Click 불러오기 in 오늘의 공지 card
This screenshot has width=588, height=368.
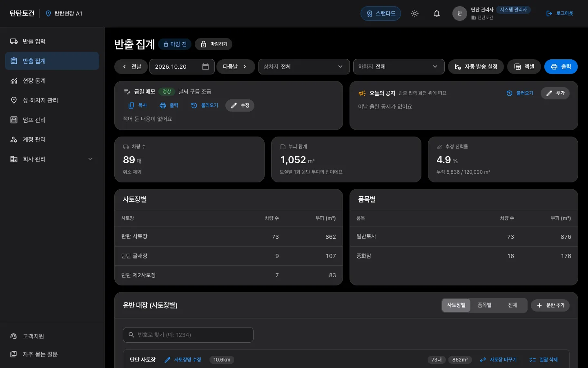(520, 93)
